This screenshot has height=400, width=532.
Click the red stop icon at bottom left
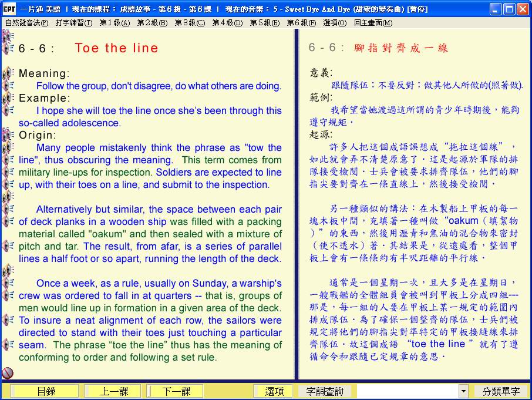click(8, 372)
